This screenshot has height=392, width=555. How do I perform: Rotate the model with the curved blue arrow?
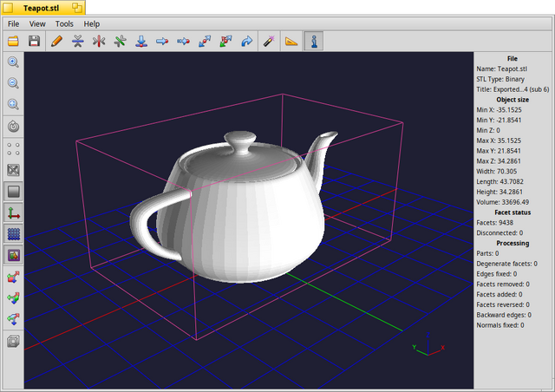pos(246,41)
